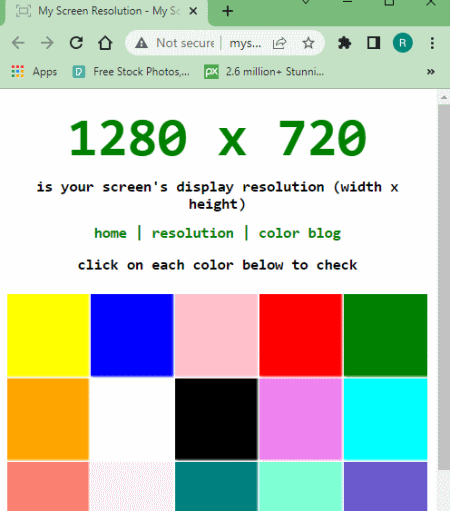Open Chrome three-dot menu
The height and width of the screenshot is (511, 450).
[x=432, y=43]
